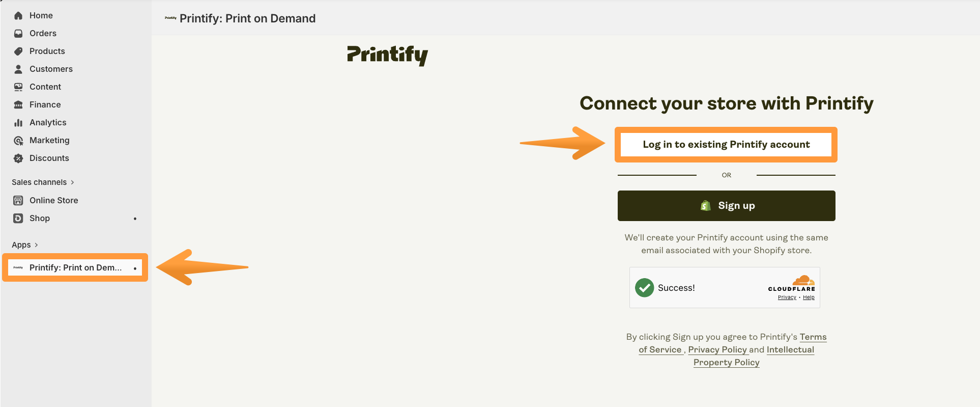
Task: Click the notification dot next to Shop
Action: [x=135, y=219]
